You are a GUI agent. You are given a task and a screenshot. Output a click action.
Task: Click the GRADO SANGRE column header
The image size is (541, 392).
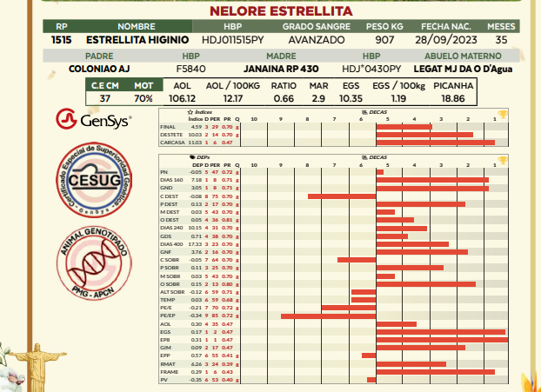pyautogui.click(x=317, y=27)
